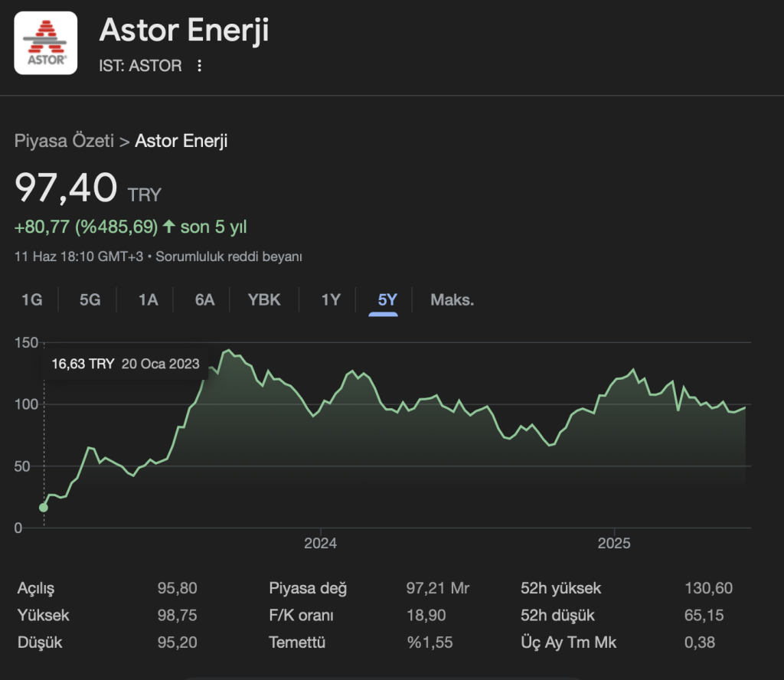784x680 pixels.
Task: Switch to YBK year-to-date range
Action: [264, 299]
